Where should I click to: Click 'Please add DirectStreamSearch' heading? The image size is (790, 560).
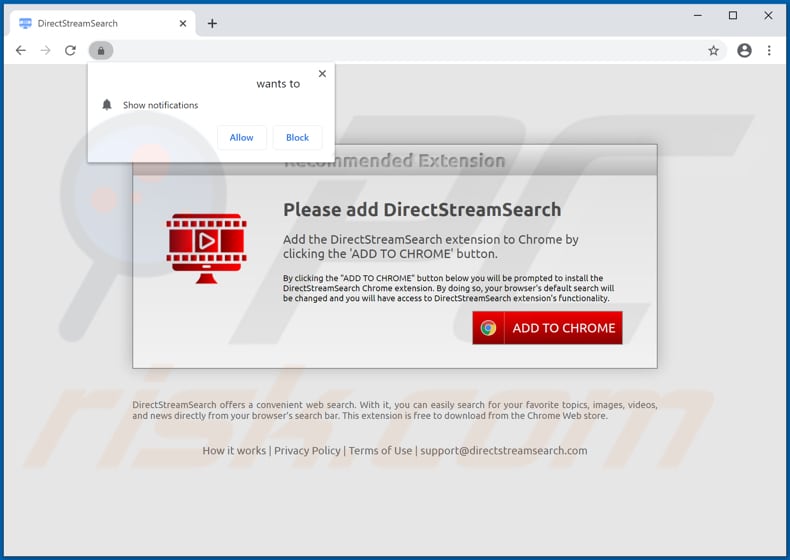pos(422,210)
